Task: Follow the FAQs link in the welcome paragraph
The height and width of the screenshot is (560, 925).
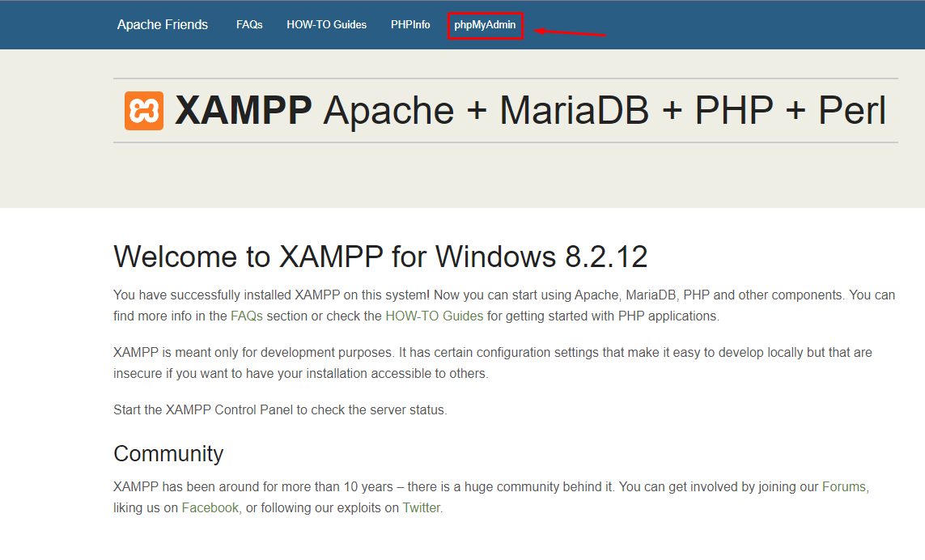Action: [x=247, y=316]
